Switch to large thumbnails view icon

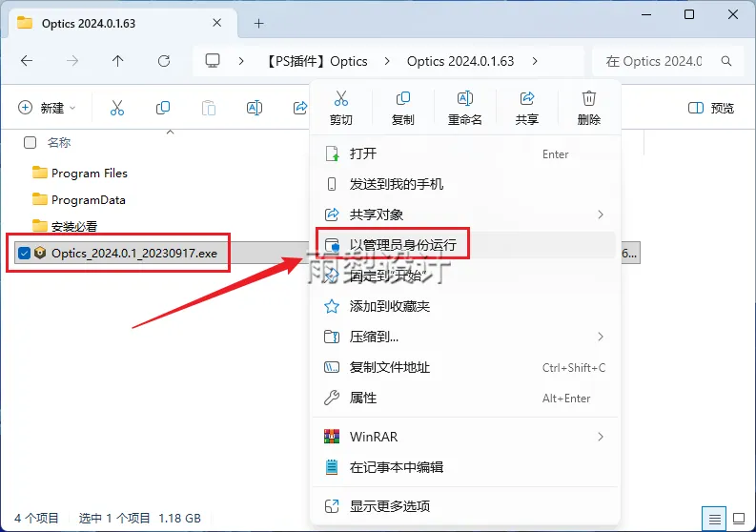coord(739,519)
